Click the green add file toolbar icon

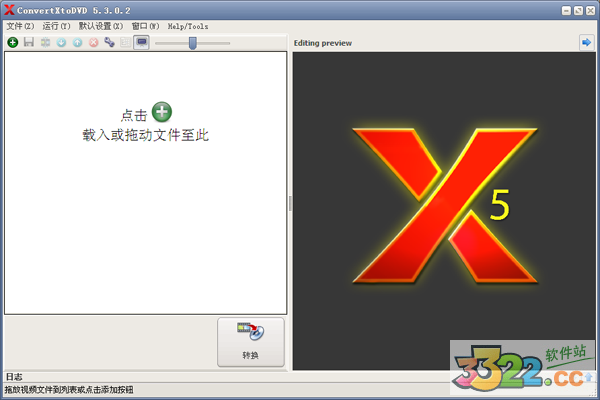13,42
